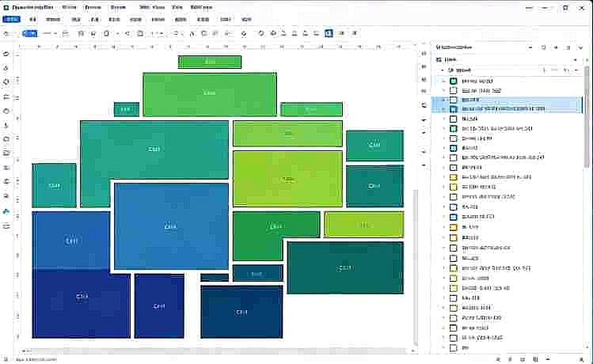Click the large bright lime-green rectangle on canvas
593x364 pixels.
288,179
